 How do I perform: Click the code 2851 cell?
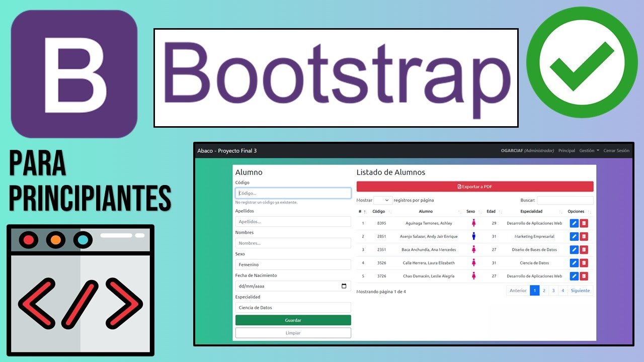point(382,236)
